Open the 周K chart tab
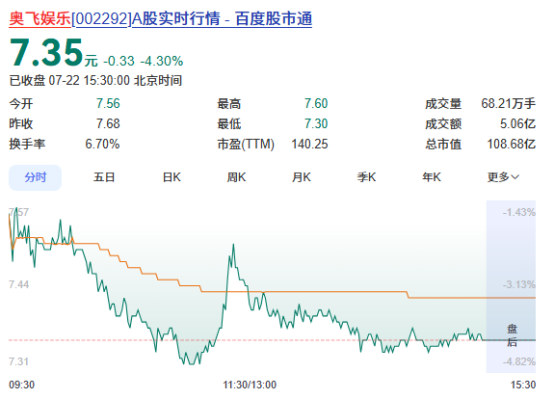 click(236, 177)
